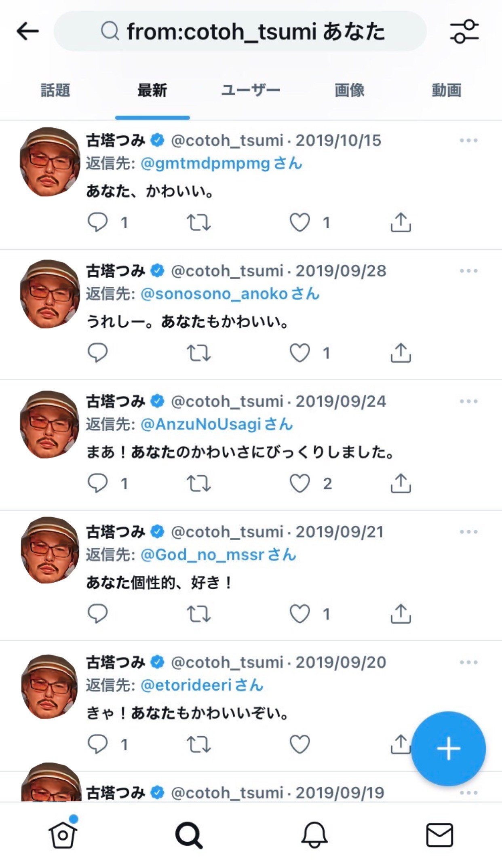Open the Home tab in bottom bar

(63, 834)
